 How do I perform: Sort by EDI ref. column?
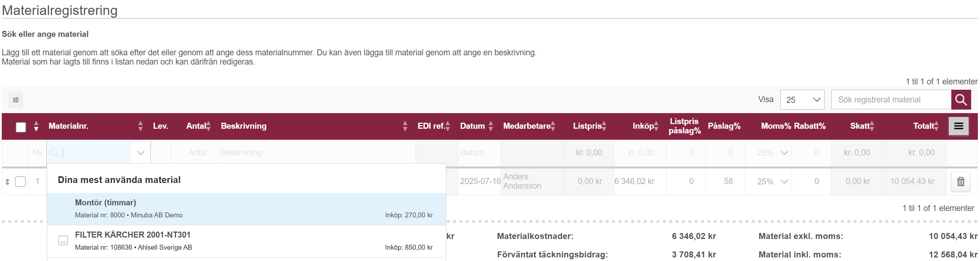pos(448,126)
